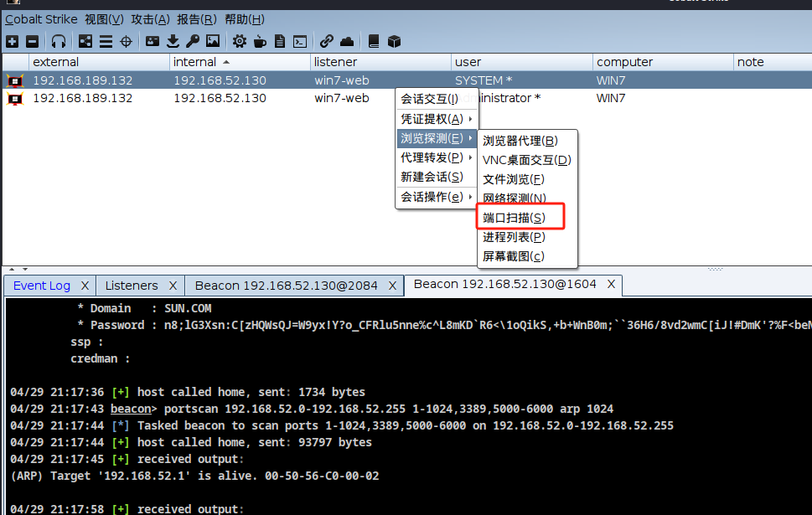Image resolution: width=812 pixels, height=515 pixels.
Task: Close the Beacon 192.168.52.130@2084 tab
Action: pyautogui.click(x=392, y=286)
